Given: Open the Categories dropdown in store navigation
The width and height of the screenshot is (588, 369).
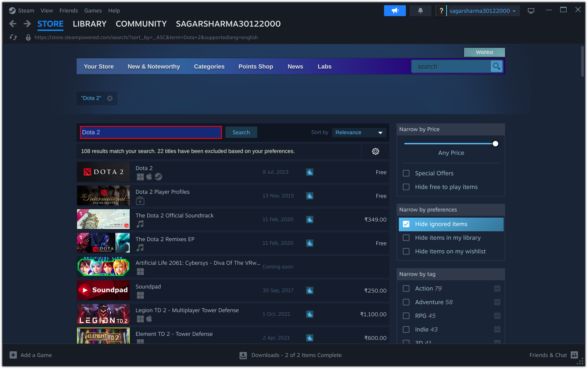Looking at the screenshot, I should [x=209, y=66].
